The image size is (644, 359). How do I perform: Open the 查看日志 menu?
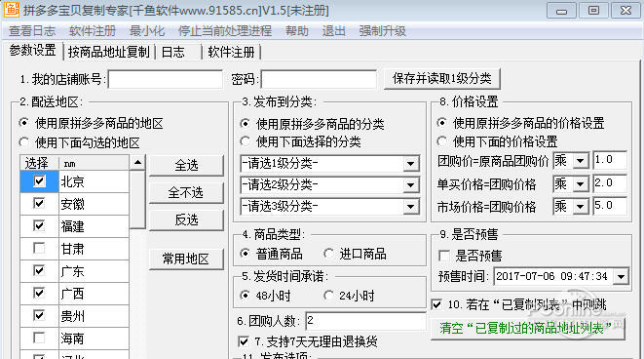pos(32,31)
